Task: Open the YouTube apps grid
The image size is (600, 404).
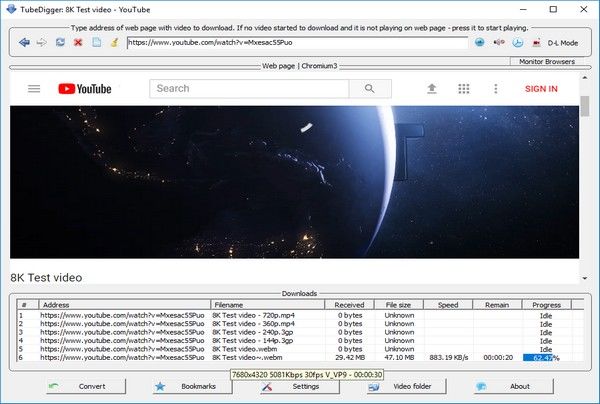Action: click(464, 89)
